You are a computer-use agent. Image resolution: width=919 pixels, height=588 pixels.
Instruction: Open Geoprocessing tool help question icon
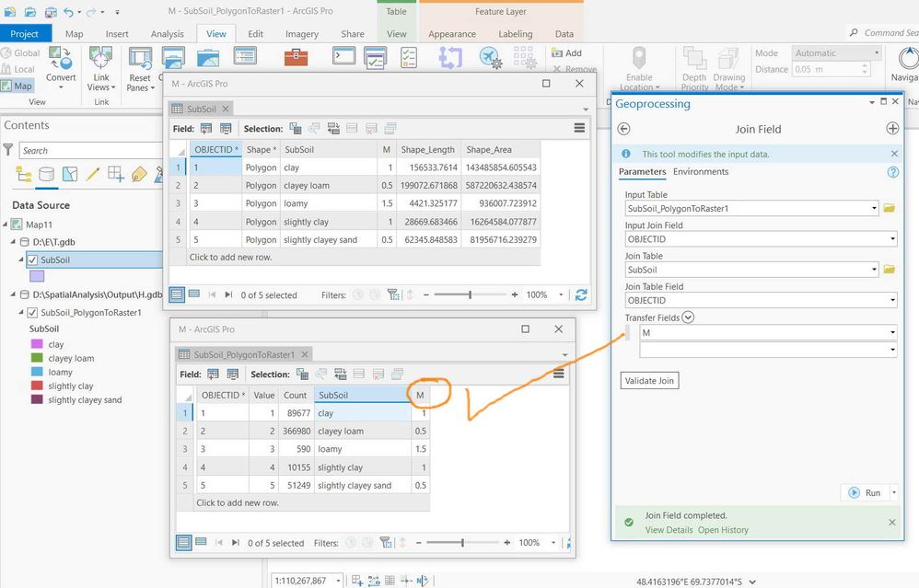[892, 172]
